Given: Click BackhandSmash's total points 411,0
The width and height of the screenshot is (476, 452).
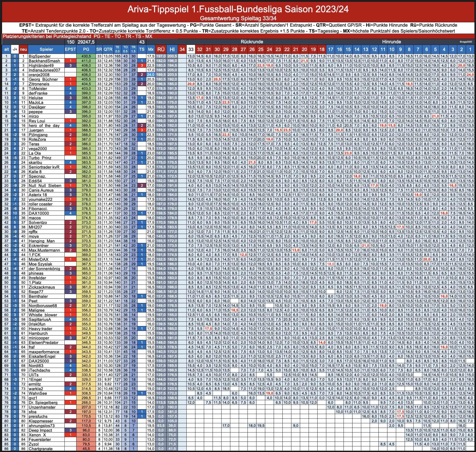Looking at the screenshot, I should click(86, 61).
